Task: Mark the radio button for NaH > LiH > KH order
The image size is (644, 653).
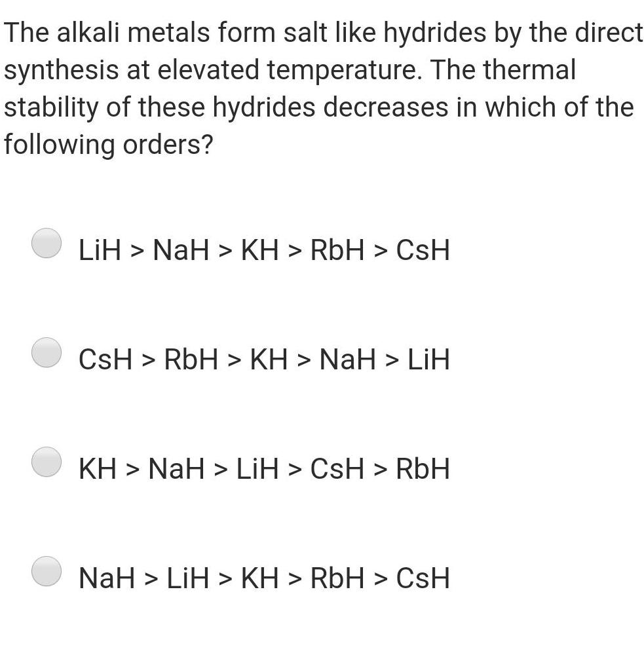Action: point(47,572)
